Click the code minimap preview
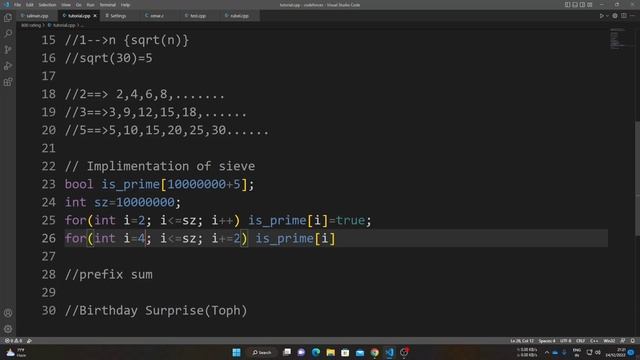The image size is (640, 360). pos(617,39)
